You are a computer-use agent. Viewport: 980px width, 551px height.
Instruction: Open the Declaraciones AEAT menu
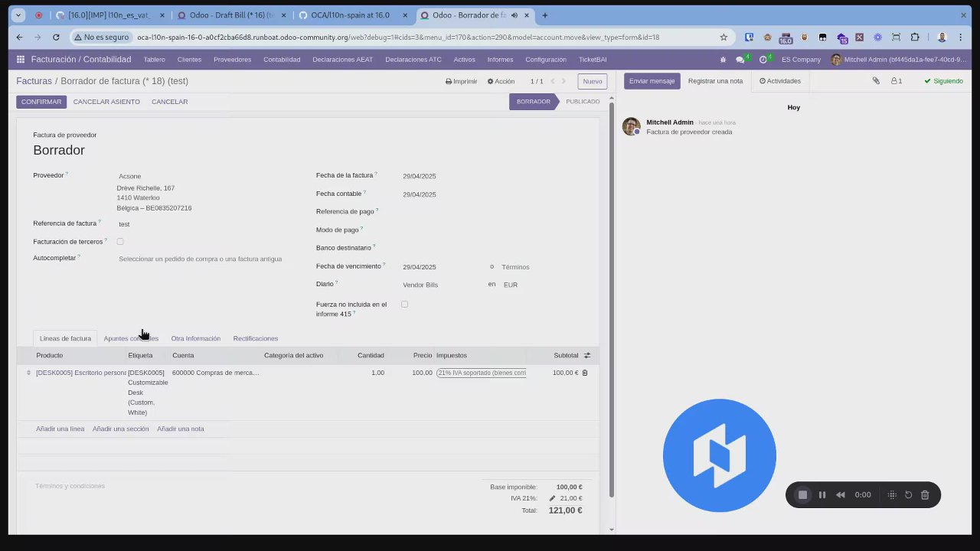[x=342, y=59]
